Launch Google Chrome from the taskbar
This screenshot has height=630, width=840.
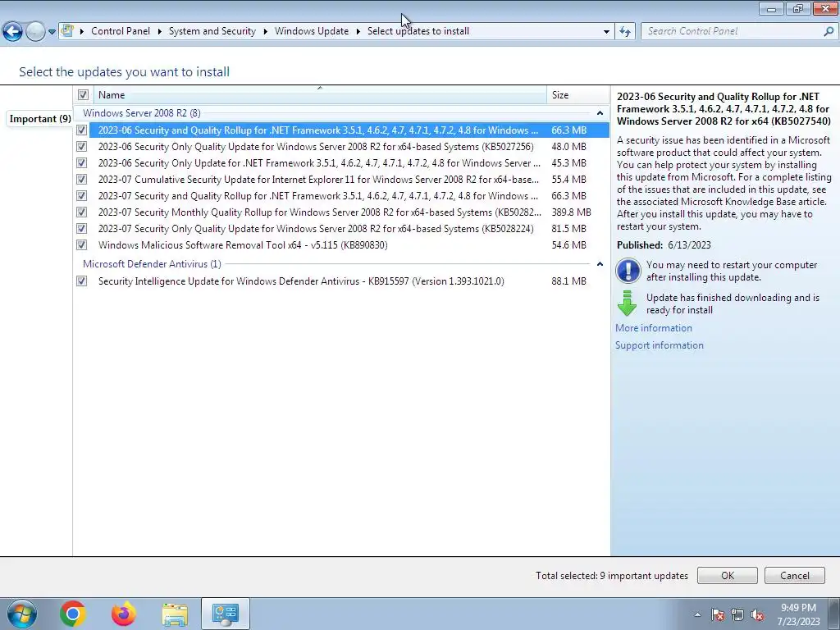[73, 614]
